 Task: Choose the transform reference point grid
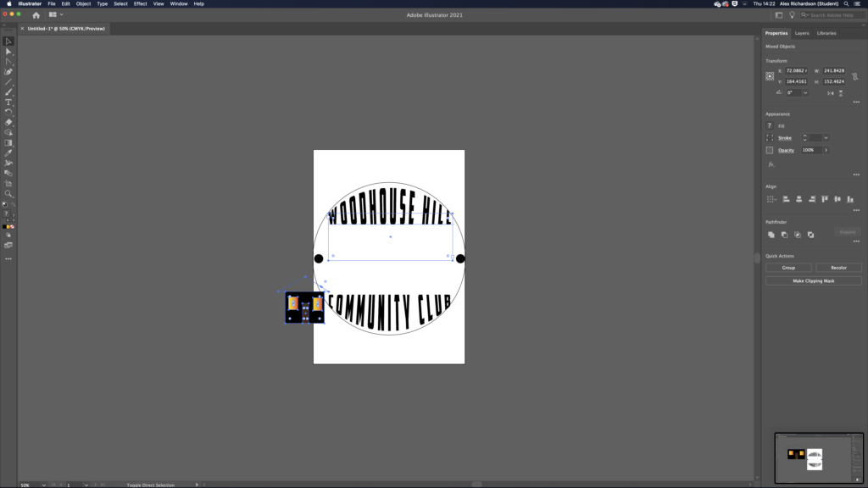(770, 76)
